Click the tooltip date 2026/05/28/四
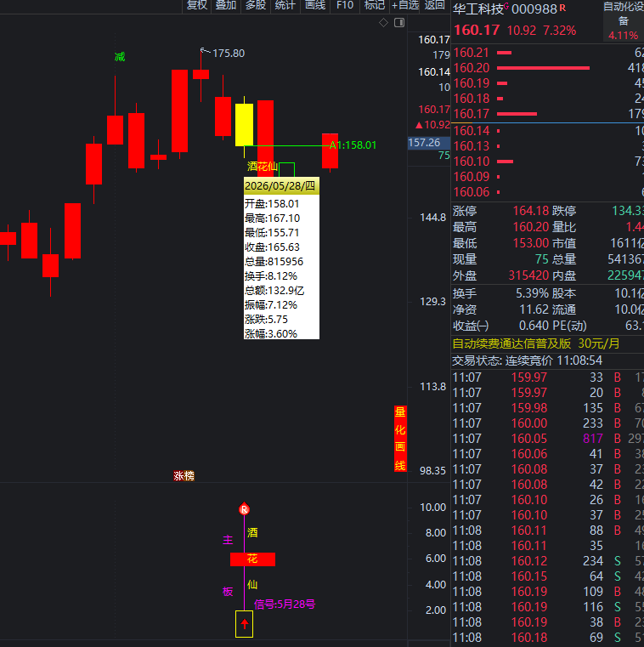The width and height of the screenshot is (644, 647). [280, 185]
